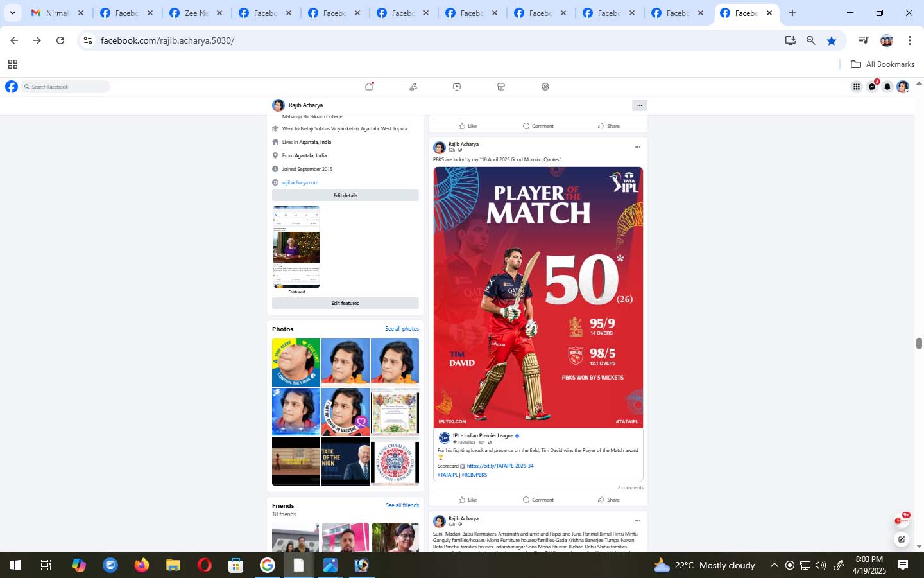Open Firefox from the taskbar

click(142, 565)
